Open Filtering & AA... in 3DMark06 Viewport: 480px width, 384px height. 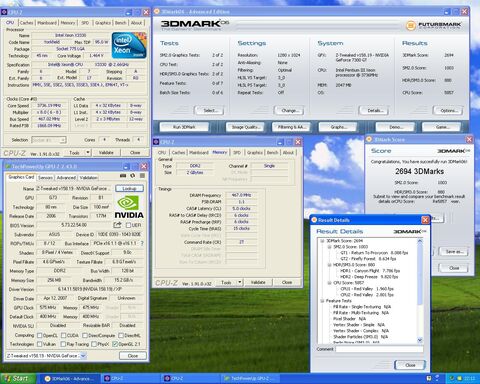coord(291,127)
